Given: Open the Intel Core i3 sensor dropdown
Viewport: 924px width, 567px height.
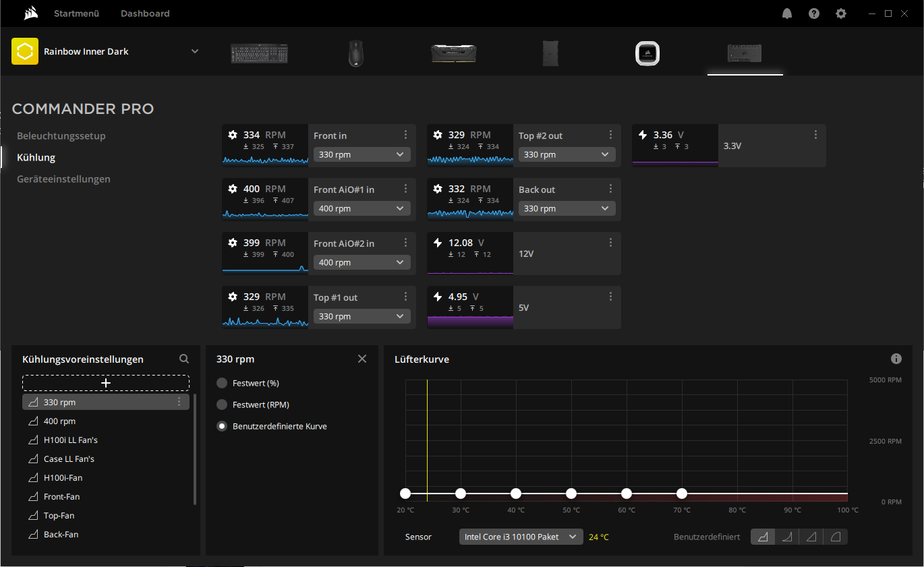Looking at the screenshot, I should (x=521, y=537).
